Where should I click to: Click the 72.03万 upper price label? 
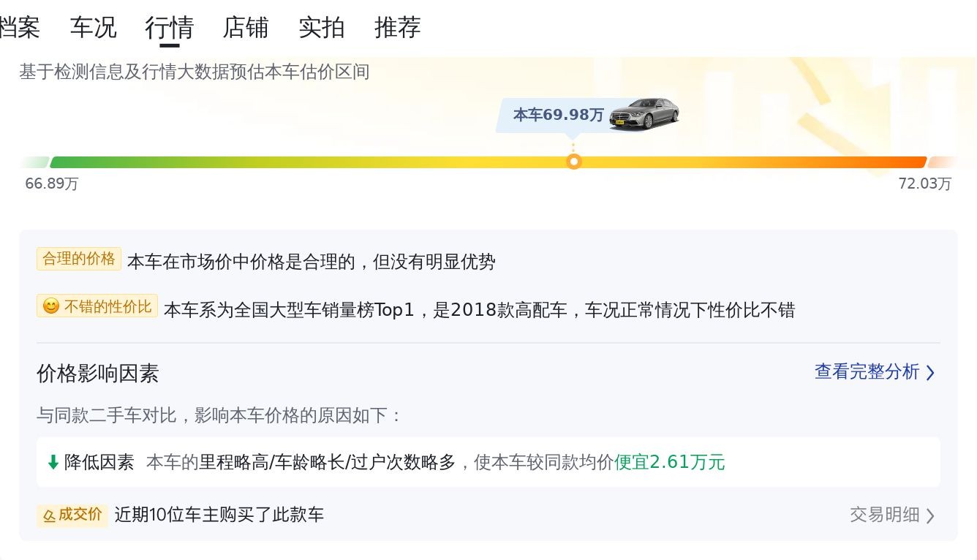925,184
